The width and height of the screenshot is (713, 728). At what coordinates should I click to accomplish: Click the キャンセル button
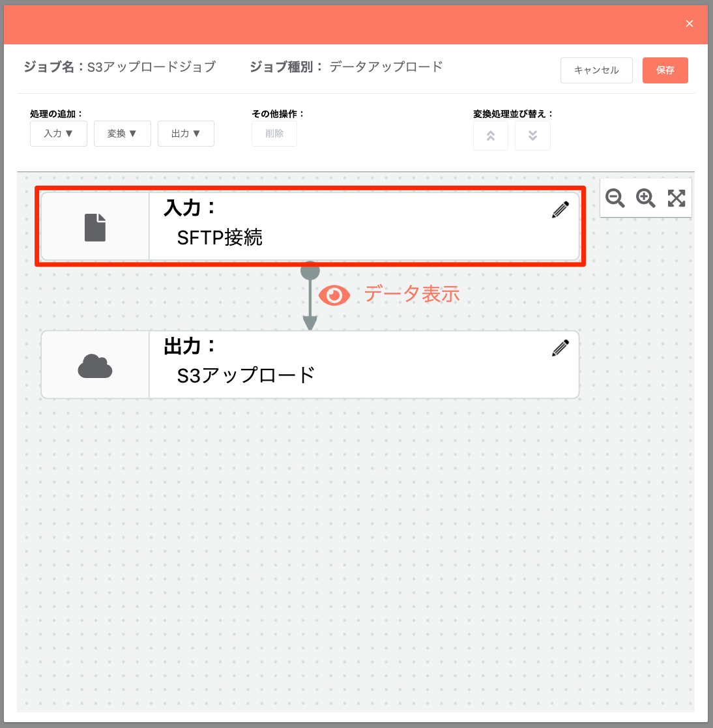(x=596, y=70)
